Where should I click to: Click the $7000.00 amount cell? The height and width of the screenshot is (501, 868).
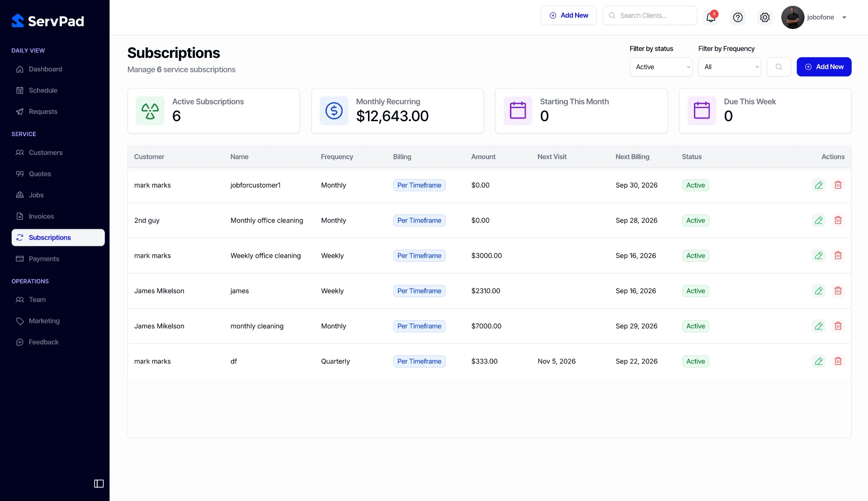[486, 326]
